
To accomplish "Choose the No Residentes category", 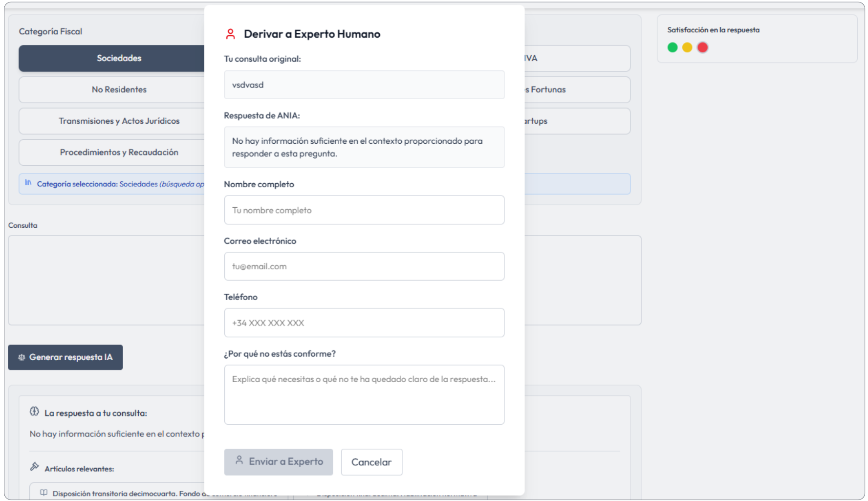I will tap(119, 89).
